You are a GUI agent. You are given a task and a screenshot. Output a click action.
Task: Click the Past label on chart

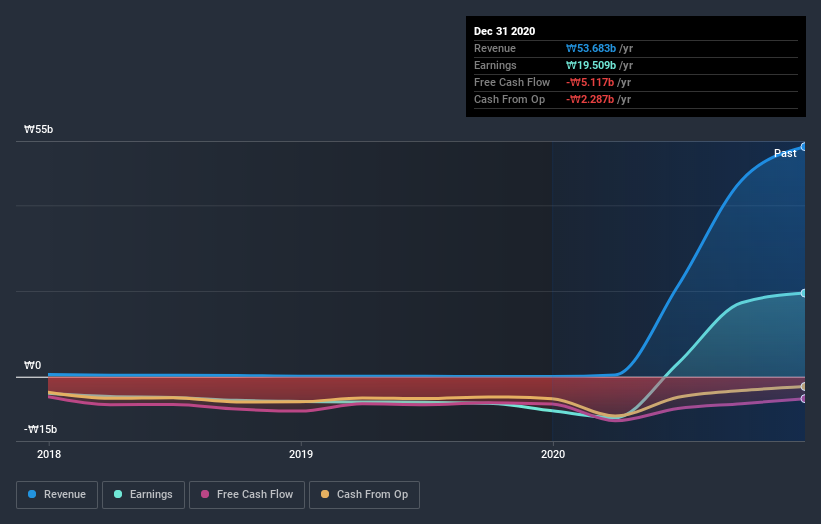pyautogui.click(x=785, y=153)
